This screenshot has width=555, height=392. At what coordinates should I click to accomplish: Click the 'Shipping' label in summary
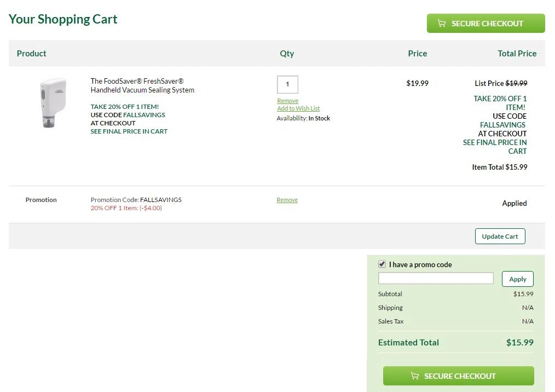click(x=390, y=308)
